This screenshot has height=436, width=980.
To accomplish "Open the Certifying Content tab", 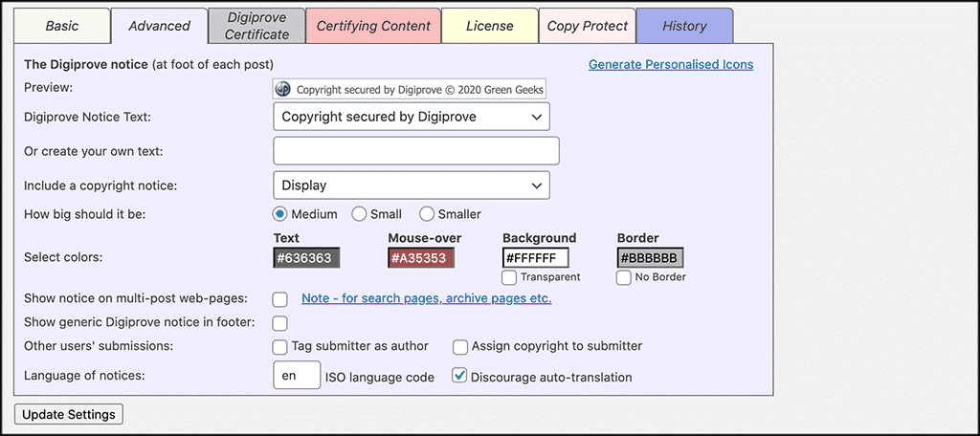I will (x=373, y=26).
